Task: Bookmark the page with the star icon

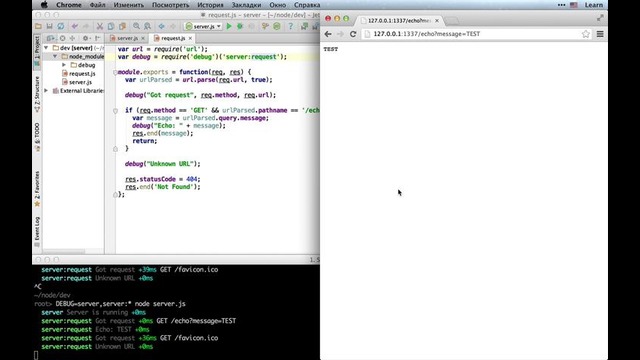Action: pyautogui.click(x=586, y=34)
